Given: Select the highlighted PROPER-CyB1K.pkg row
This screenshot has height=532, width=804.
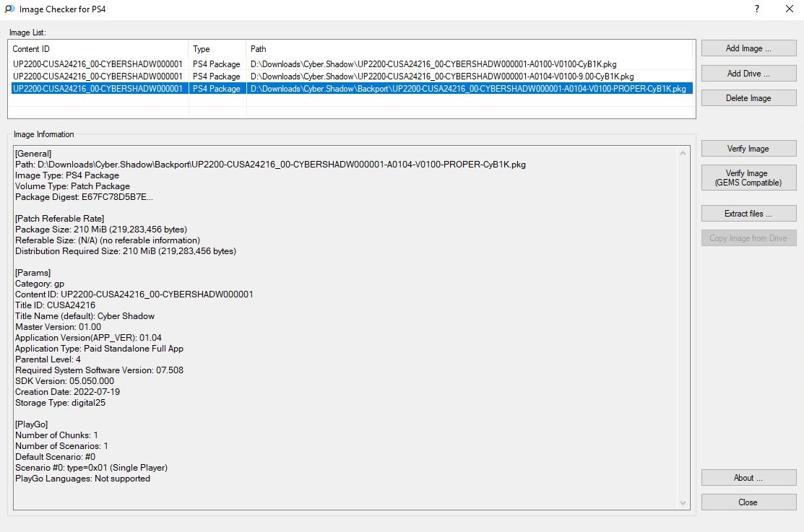Looking at the screenshot, I should 352,89.
